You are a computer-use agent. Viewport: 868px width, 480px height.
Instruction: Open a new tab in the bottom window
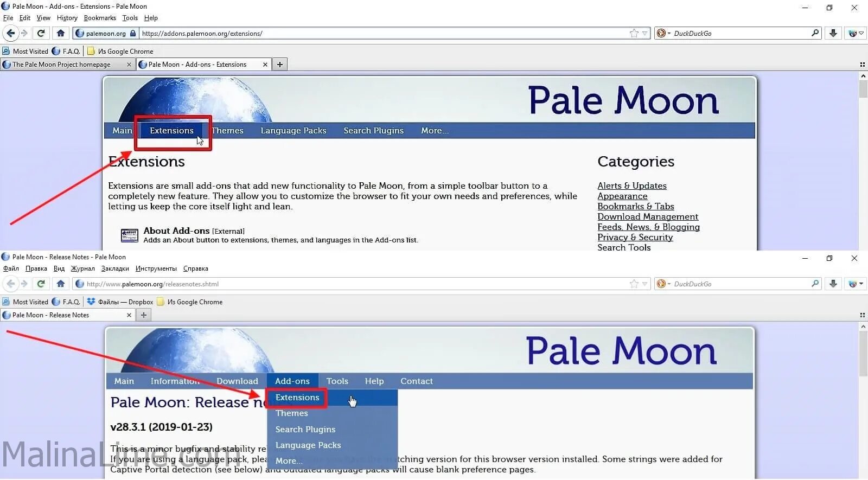143,315
